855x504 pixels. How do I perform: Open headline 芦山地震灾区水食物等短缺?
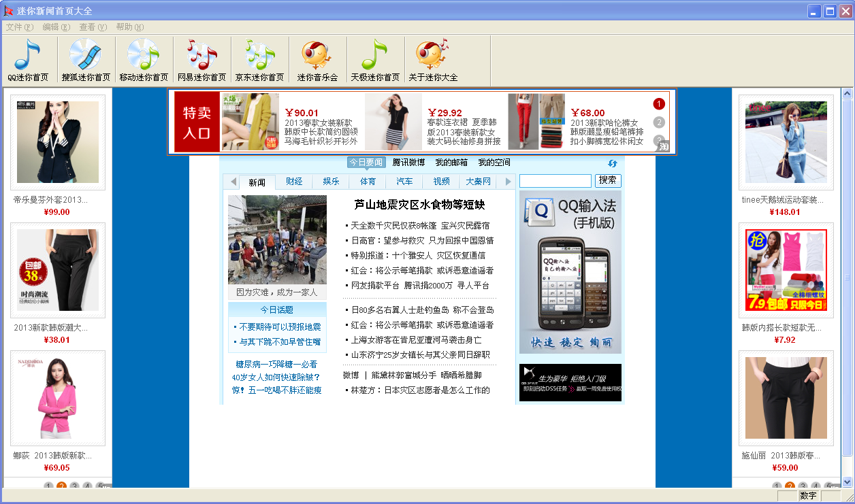(419, 205)
